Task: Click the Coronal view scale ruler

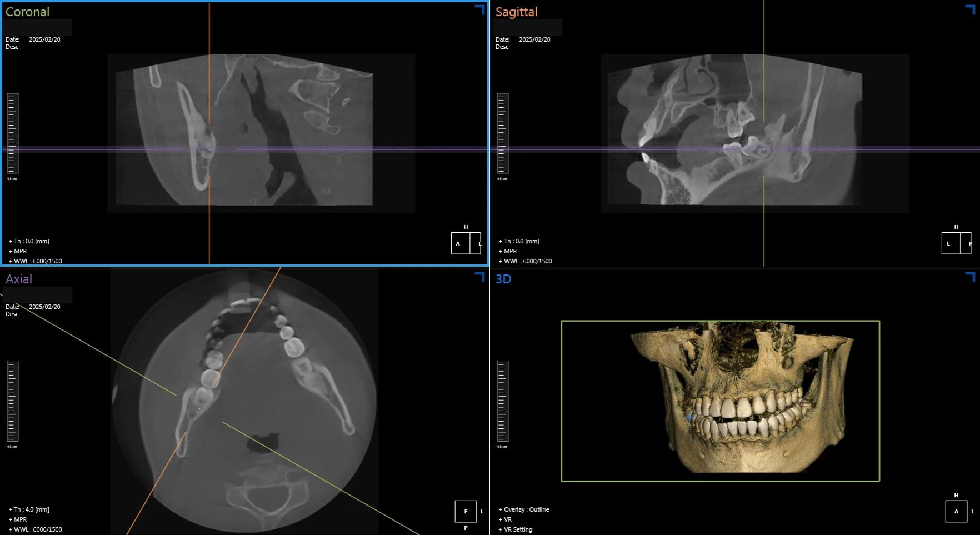Action: tap(12, 133)
